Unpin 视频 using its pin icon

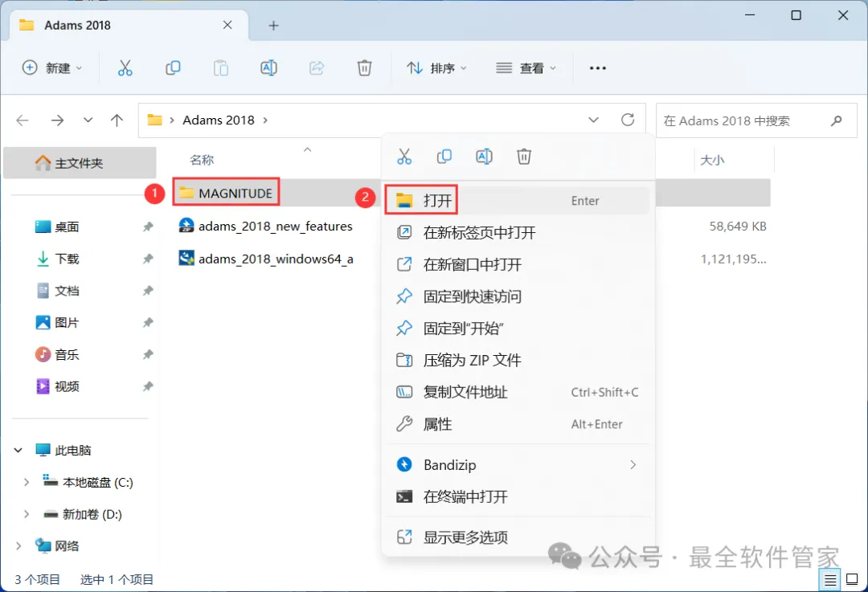click(x=148, y=386)
